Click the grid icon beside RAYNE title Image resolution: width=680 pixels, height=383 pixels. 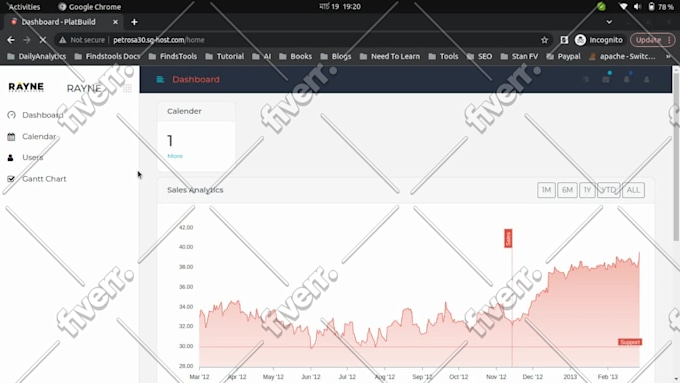pos(127,88)
